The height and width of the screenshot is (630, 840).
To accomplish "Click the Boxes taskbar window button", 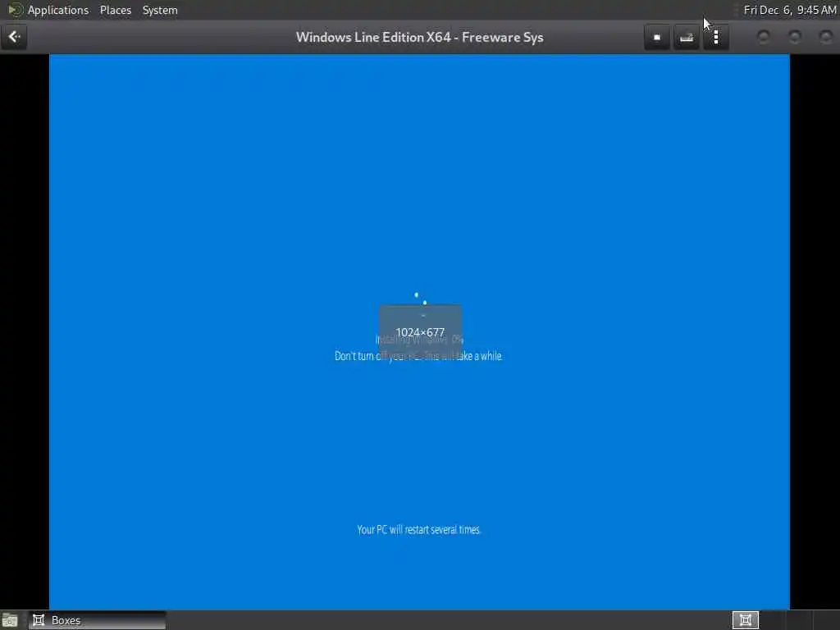I will (97, 620).
